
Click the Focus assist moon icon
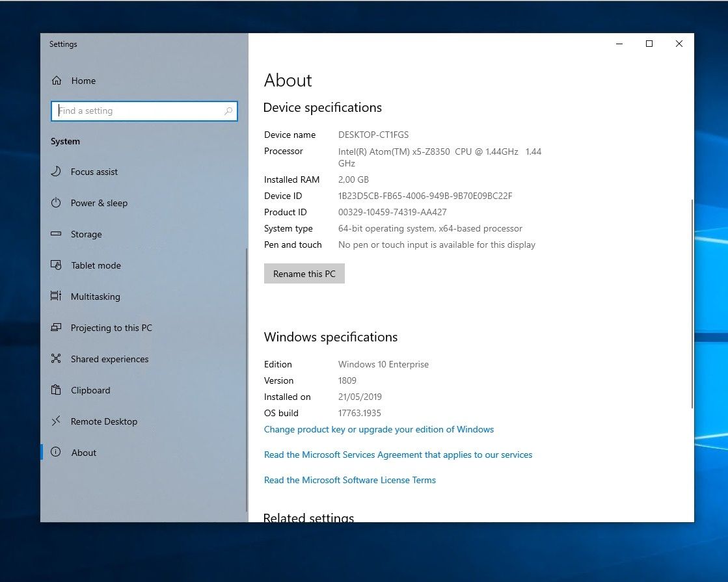56,171
